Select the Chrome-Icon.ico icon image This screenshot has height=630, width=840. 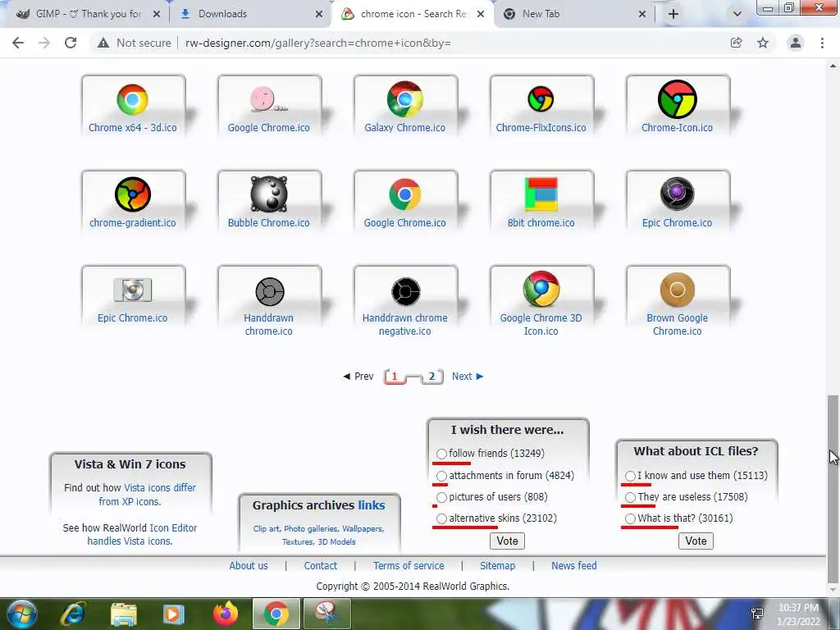[x=677, y=99]
